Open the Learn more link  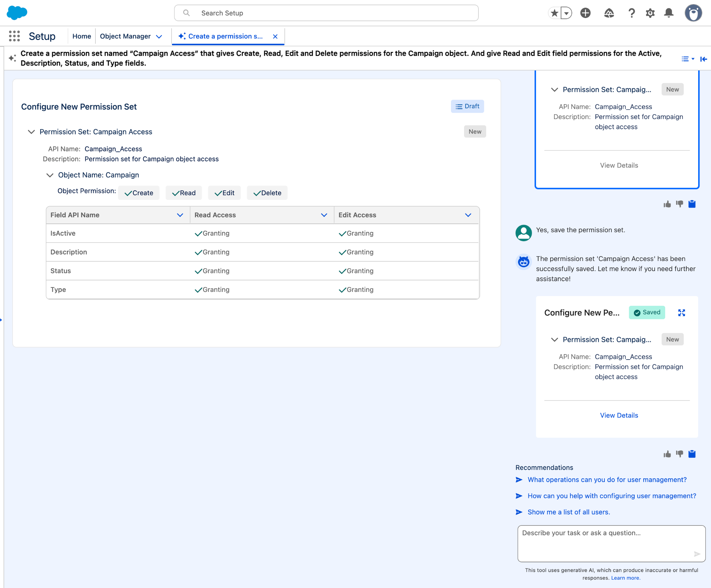(626, 578)
